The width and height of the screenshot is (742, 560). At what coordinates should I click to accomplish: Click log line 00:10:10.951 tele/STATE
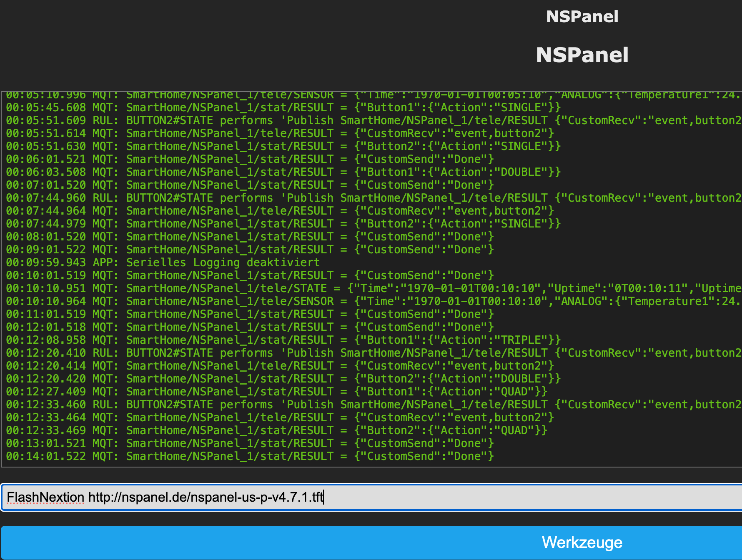tap(374, 288)
